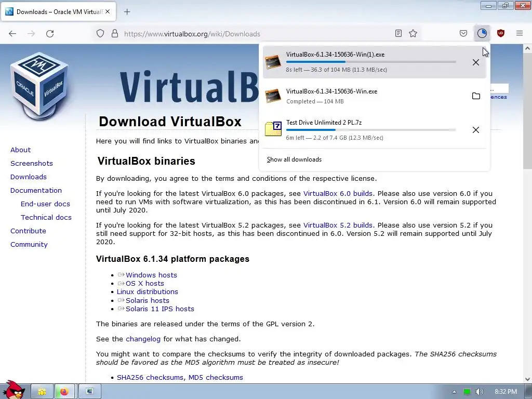Image resolution: width=532 pixels, height=399 pixels.
Task: Click the Download VirtualBox heading
Action: (170, 122)
